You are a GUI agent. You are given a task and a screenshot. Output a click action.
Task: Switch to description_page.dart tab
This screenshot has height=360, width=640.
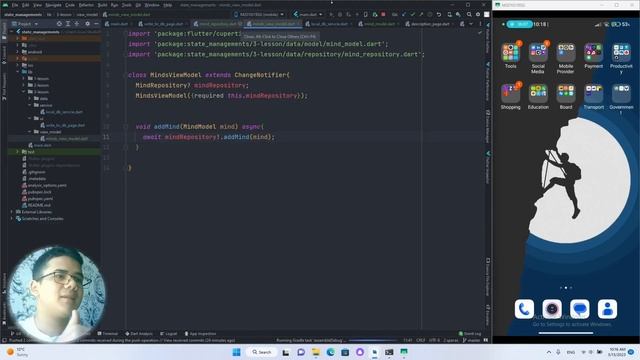click(x=429, y=24)
